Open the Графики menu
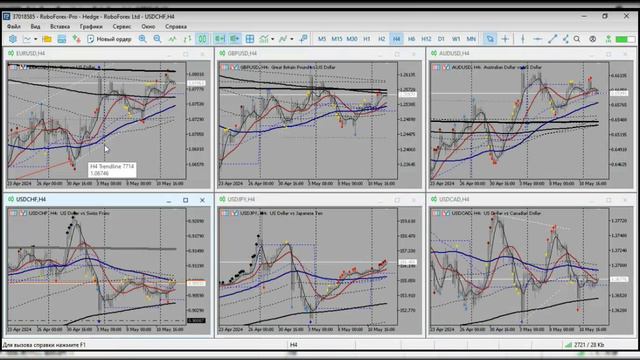The image size is (640, 360). click(91, 27)
